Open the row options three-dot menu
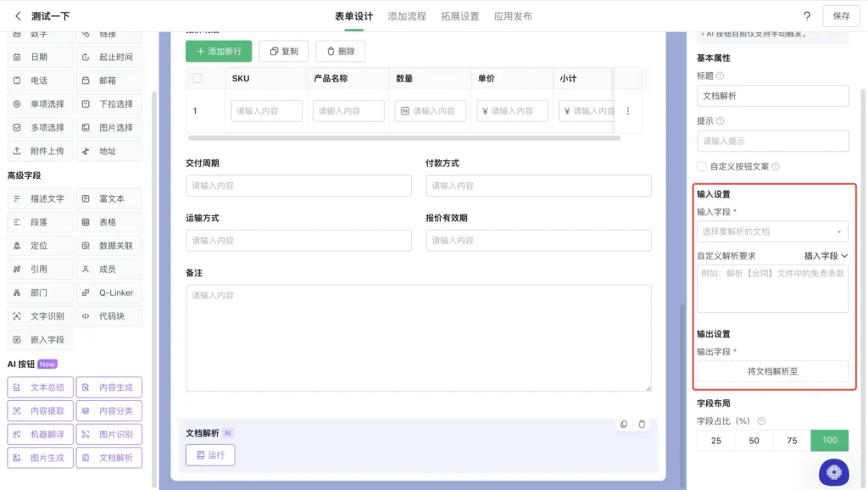Screen dimensions: 868x490 coord(627,111)
